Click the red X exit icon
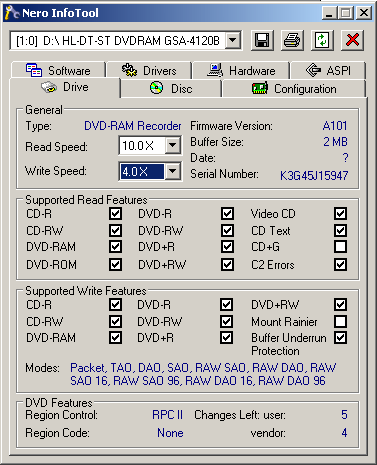The image size is (377, 465). click(352, 41)
